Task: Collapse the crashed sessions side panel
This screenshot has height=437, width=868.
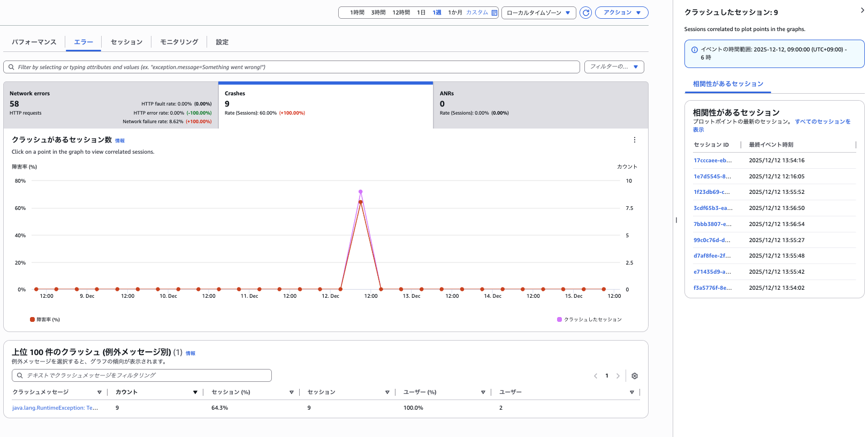Action: 862,10
